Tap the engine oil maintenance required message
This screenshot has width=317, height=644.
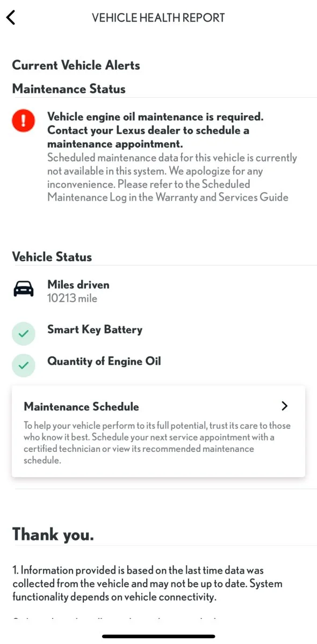pyautogui.click(x=155, y=130)
